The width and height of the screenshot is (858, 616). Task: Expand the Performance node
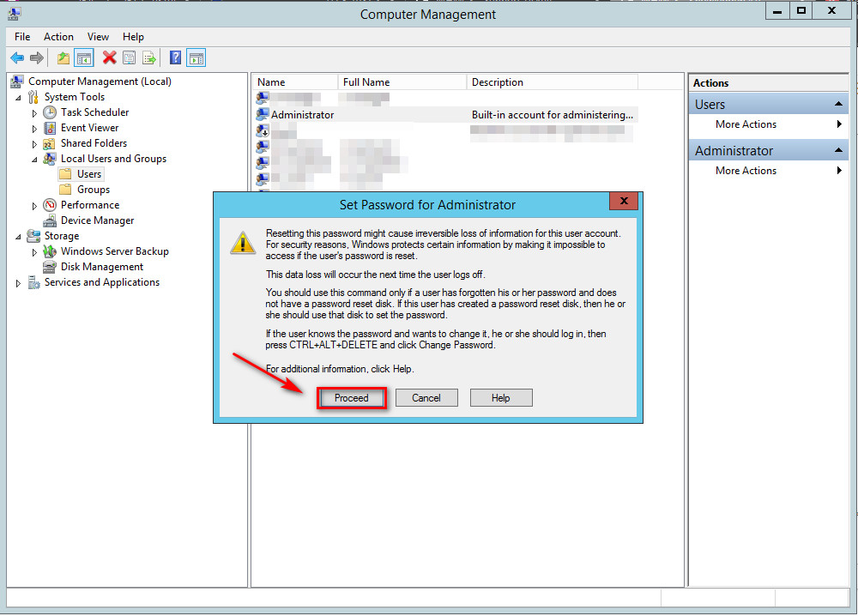34,206
